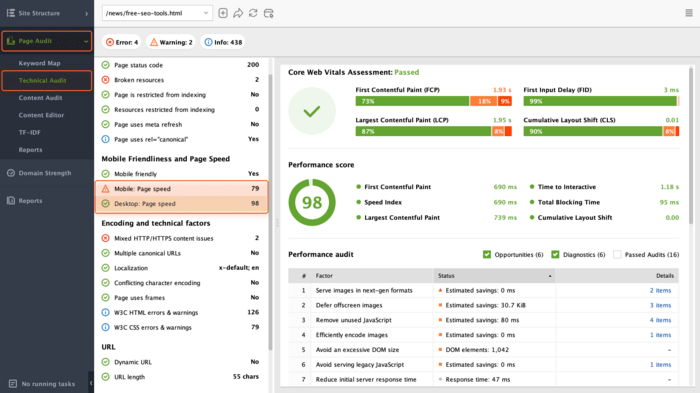Open the hamburger menu icon at top right
The image size is (700, 393).
[x=689, y=13]
